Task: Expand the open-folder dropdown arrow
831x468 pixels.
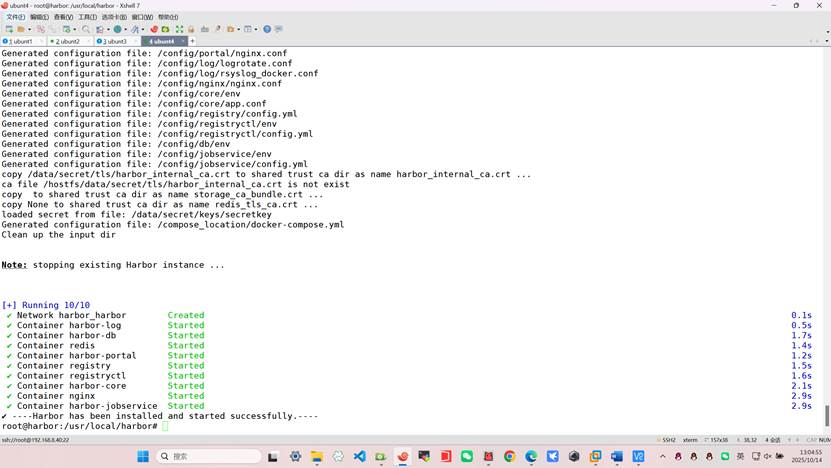Action: coord(29,29)
